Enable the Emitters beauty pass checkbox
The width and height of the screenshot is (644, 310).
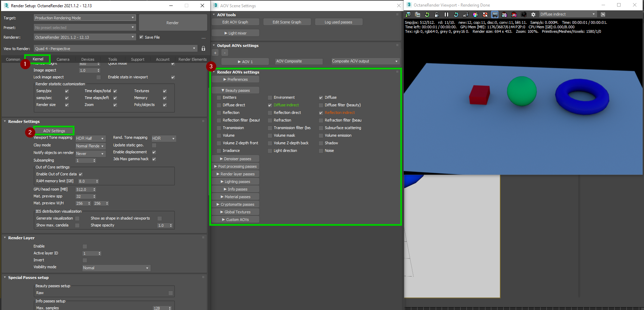click(219, 98)
